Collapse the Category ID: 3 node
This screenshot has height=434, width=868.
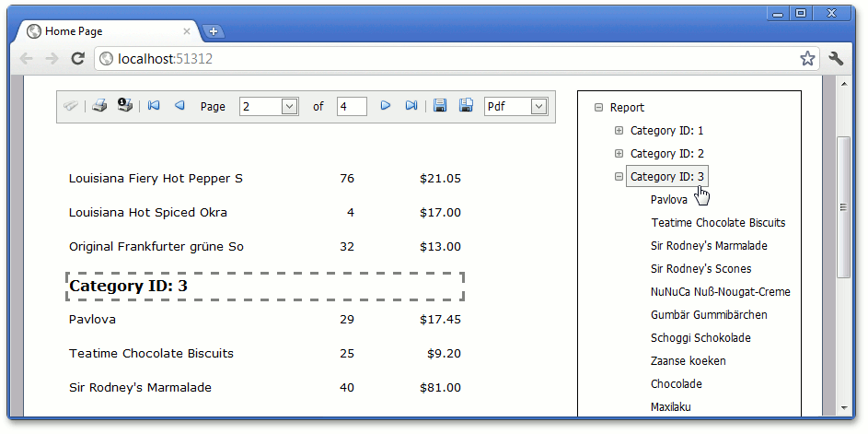point(619,177)
